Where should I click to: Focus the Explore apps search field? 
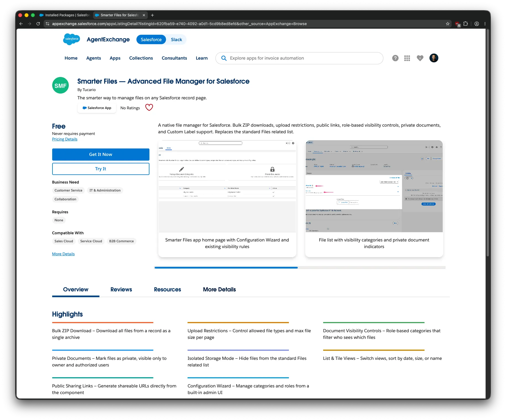tap(299, 58)
